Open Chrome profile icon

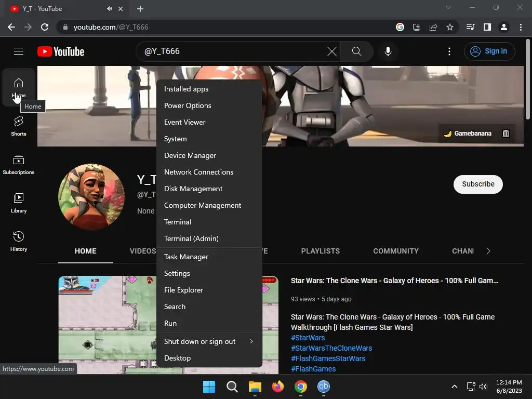pyautogui.click(x=504, y=27)
